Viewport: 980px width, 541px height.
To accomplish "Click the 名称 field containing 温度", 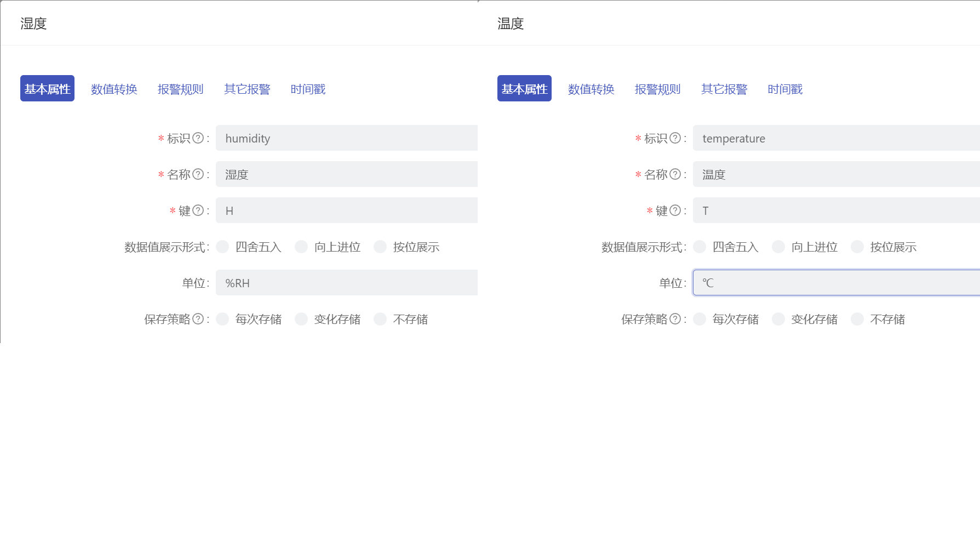I will click(836, 174).
